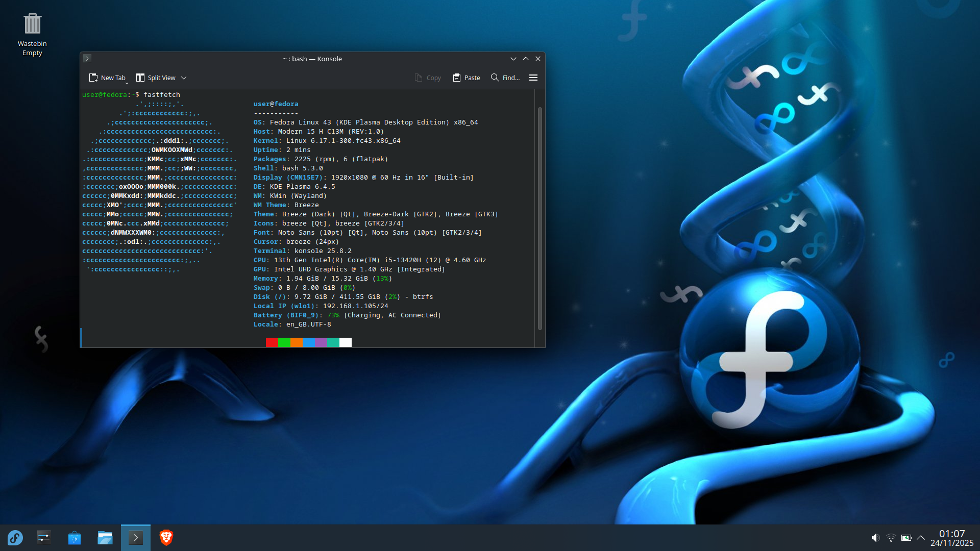Screen dimensions: 980x551
Task: Click the Copy button in the toolbar
Action: (428, 78)
